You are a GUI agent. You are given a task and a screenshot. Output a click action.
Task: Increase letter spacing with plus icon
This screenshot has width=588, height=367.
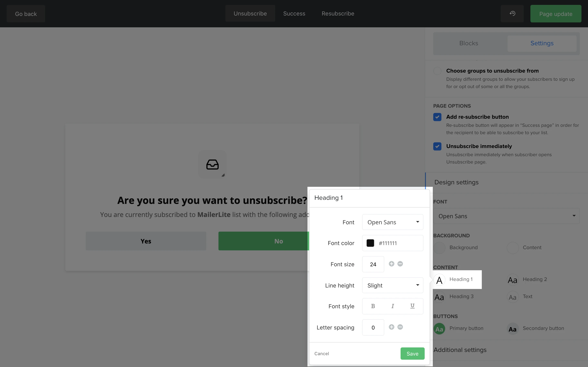(391, 327)
